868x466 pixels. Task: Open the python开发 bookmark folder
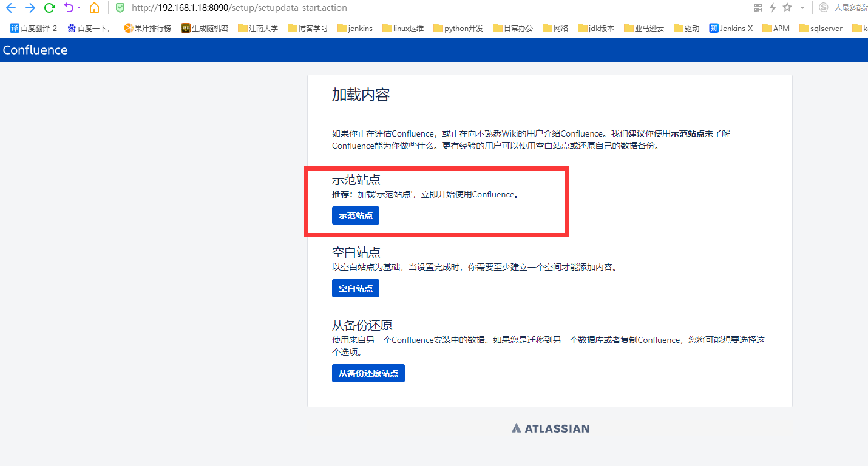point(458,28)
